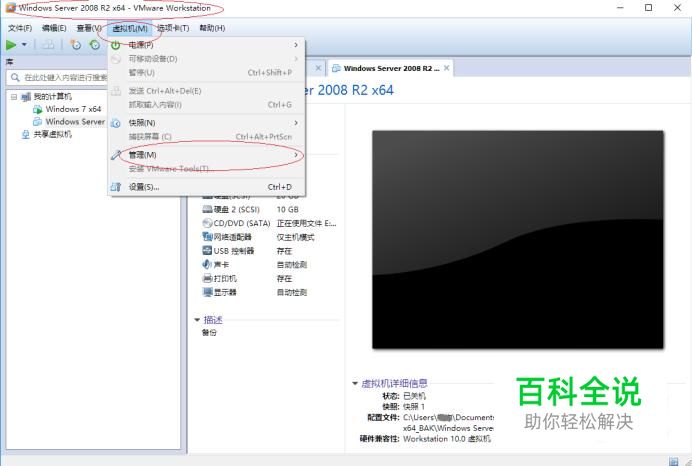This screenshot has width=692, height=466.
Task: Click the 描述 section heading link
Action: [213, 320]
